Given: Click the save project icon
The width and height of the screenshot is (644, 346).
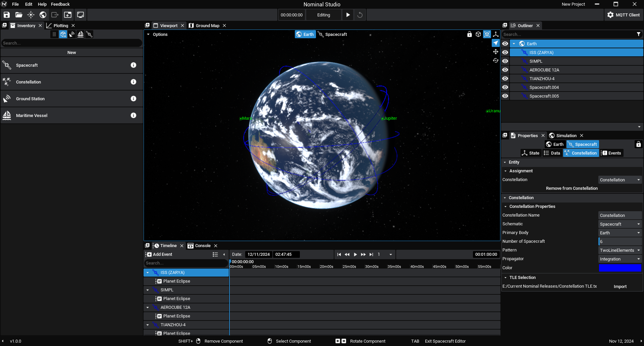Looking at the screenshot, I should [7, 15].
